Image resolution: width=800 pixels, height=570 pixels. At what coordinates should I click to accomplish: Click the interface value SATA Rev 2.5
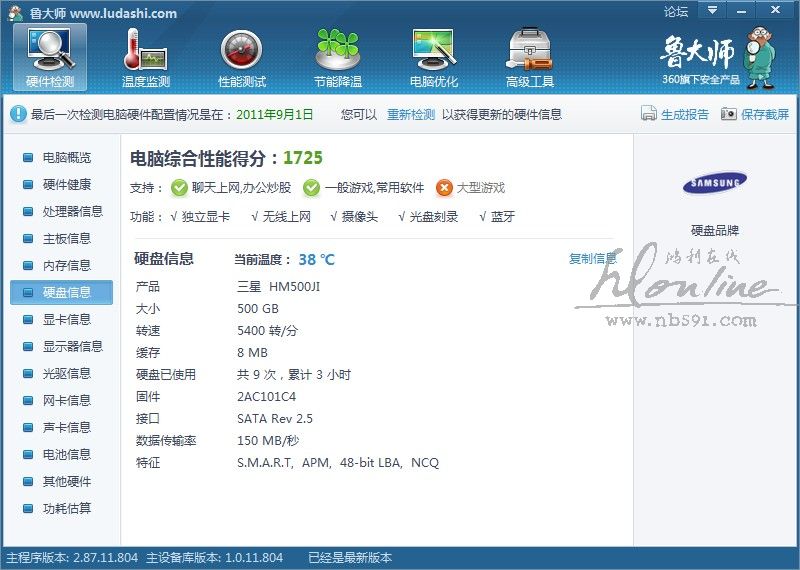[275, 418]
